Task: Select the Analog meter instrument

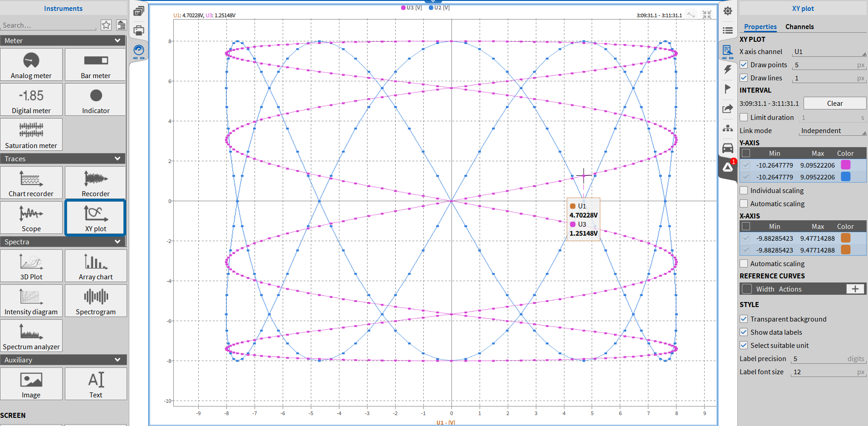Action: point(31,64)
